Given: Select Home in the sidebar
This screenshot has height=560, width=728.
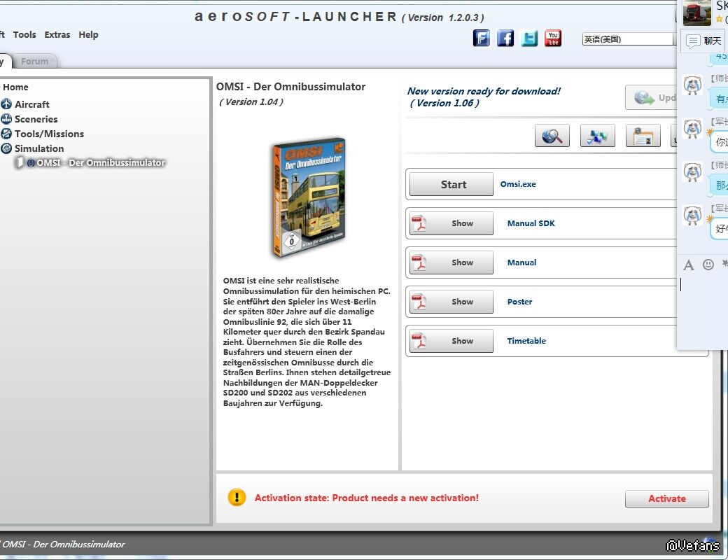Looking at the screenshot, I should 15,87.
